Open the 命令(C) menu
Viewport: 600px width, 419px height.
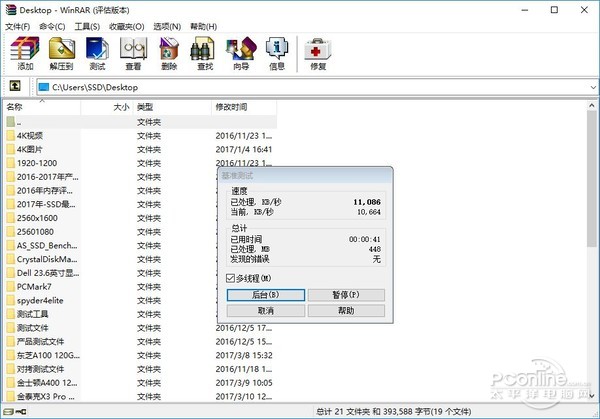click(52, 26)
